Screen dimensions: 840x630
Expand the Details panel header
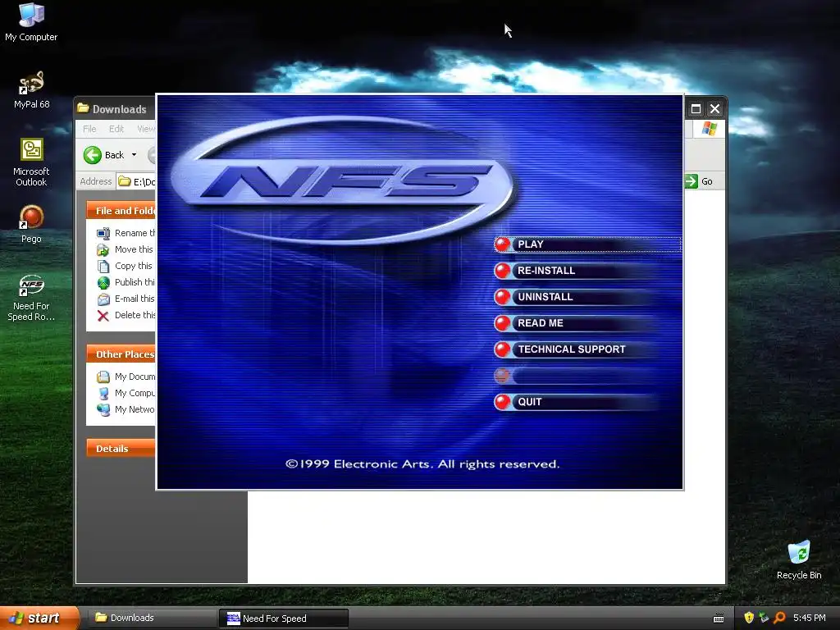point(121,449)
